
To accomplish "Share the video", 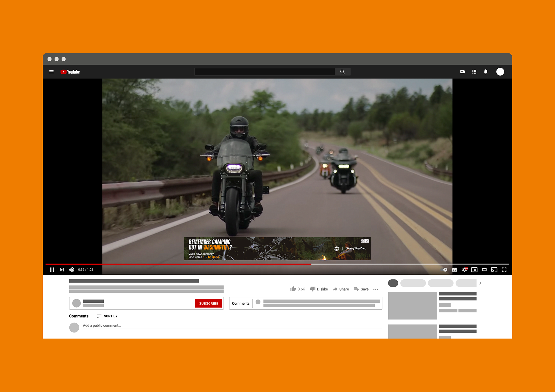I will pyautogui.click(x=341, y=289).
